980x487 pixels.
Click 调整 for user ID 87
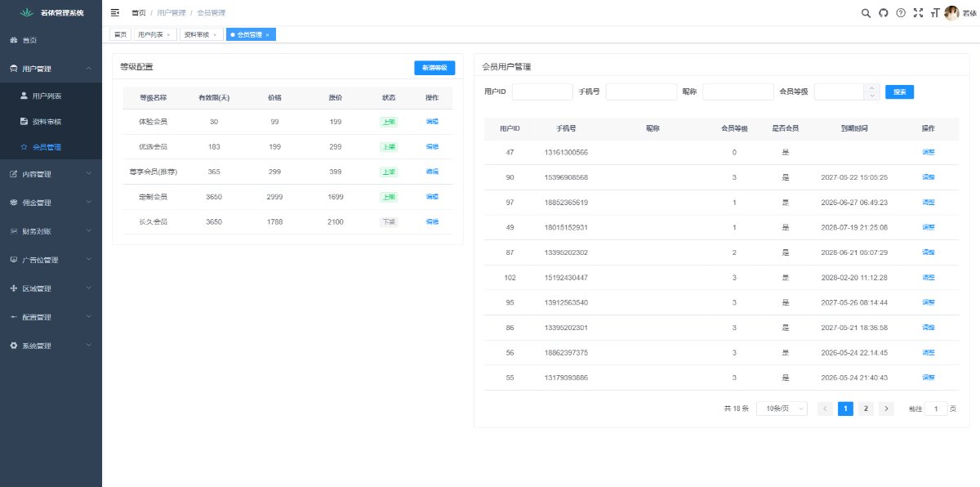tap(929, 252)
